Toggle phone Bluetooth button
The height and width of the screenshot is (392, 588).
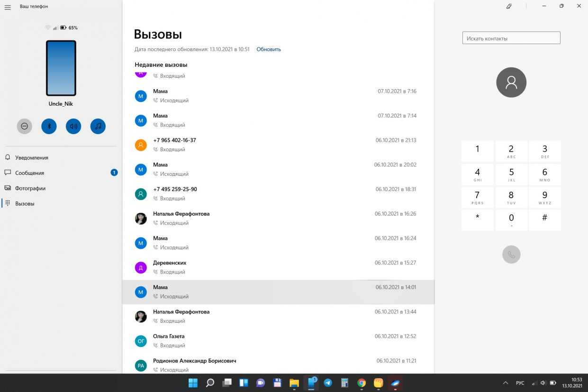point(49,126)
